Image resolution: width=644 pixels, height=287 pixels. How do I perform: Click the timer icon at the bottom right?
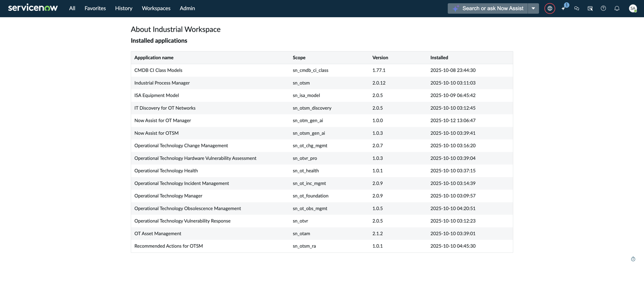coord(633,259)
